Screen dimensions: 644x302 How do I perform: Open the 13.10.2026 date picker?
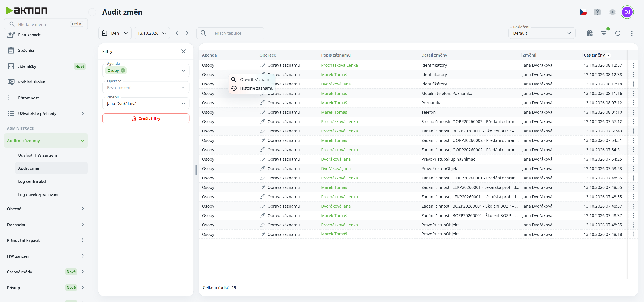(152, 33)
